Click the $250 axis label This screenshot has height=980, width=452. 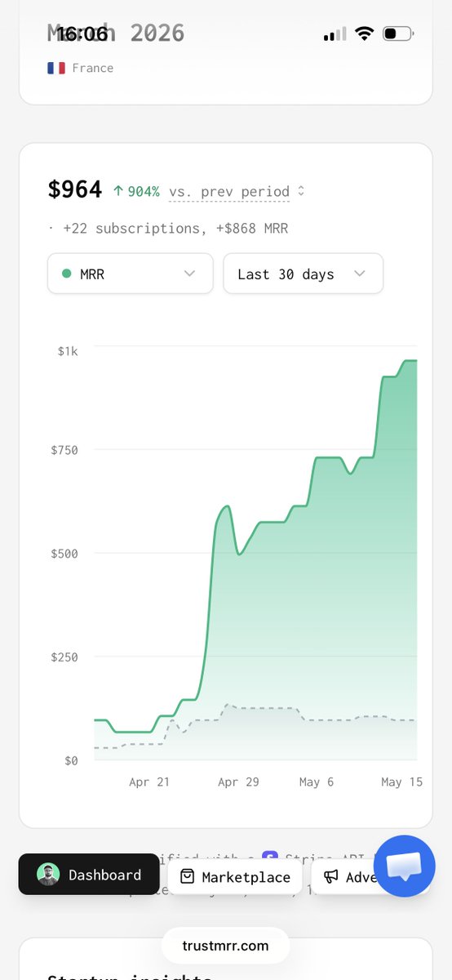click(64, 657)
